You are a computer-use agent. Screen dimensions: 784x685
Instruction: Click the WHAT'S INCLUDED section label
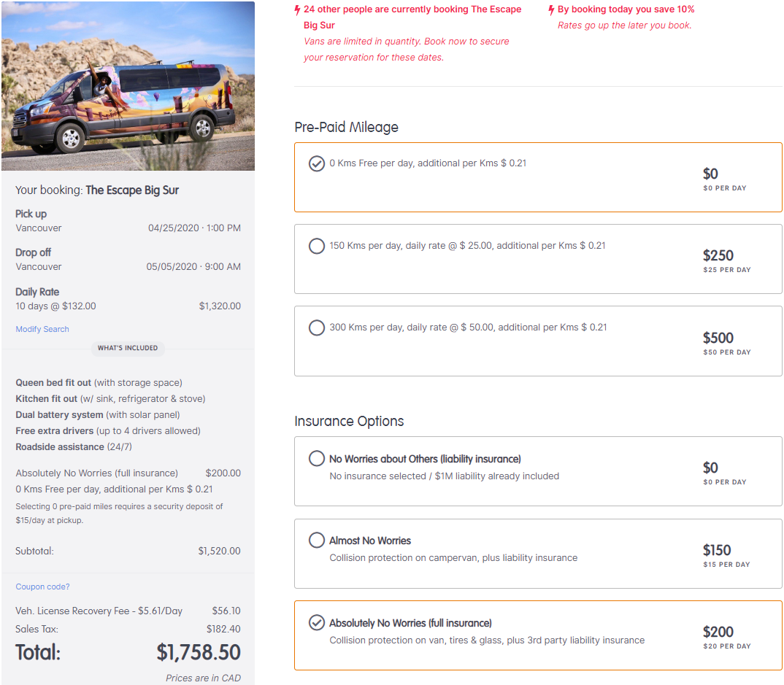[128, 348]
